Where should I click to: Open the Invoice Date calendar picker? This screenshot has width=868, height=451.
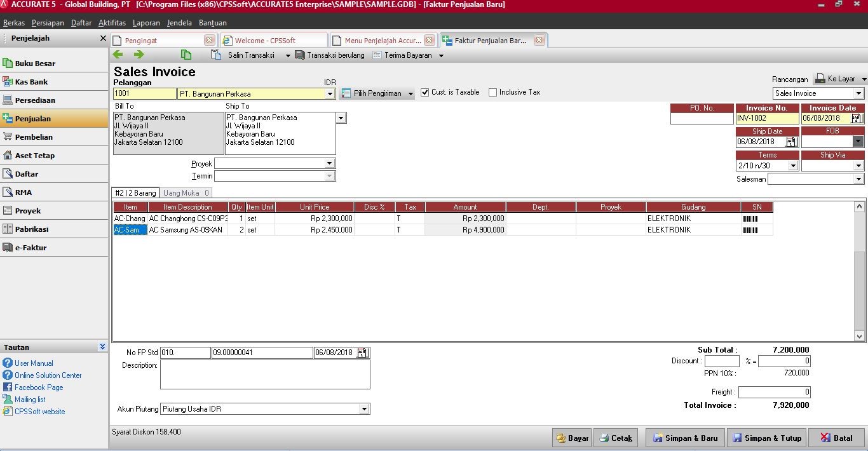tap(857, 118)
